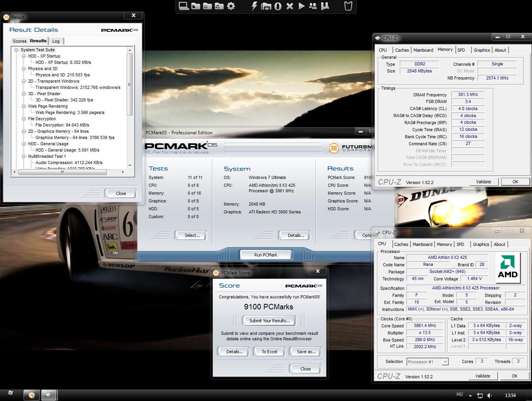Switch to the Scores tab in Result Details

click(20, 41)
